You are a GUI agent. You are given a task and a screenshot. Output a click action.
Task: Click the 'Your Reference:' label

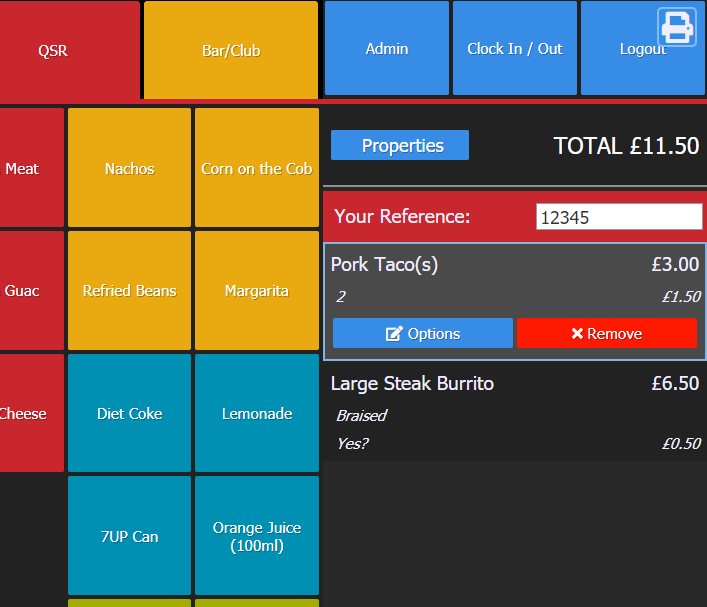[x=402, y=216]
